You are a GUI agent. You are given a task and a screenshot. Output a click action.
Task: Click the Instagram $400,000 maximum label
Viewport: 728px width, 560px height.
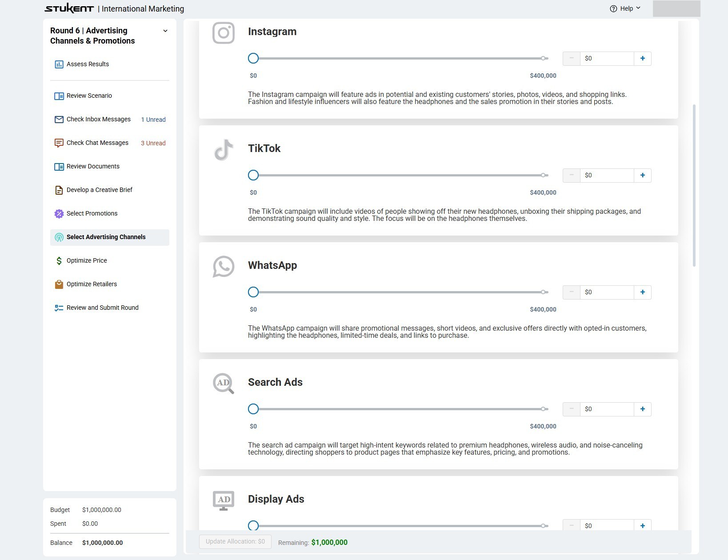[543, 76]
